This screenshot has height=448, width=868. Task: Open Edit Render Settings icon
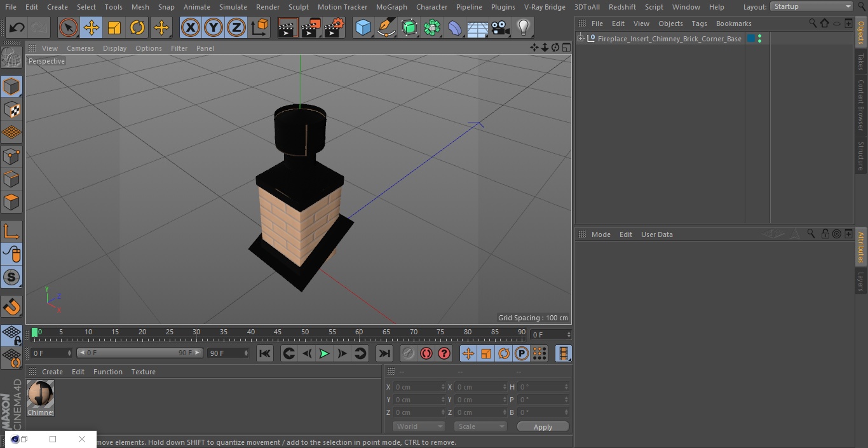tap(334, 27)
